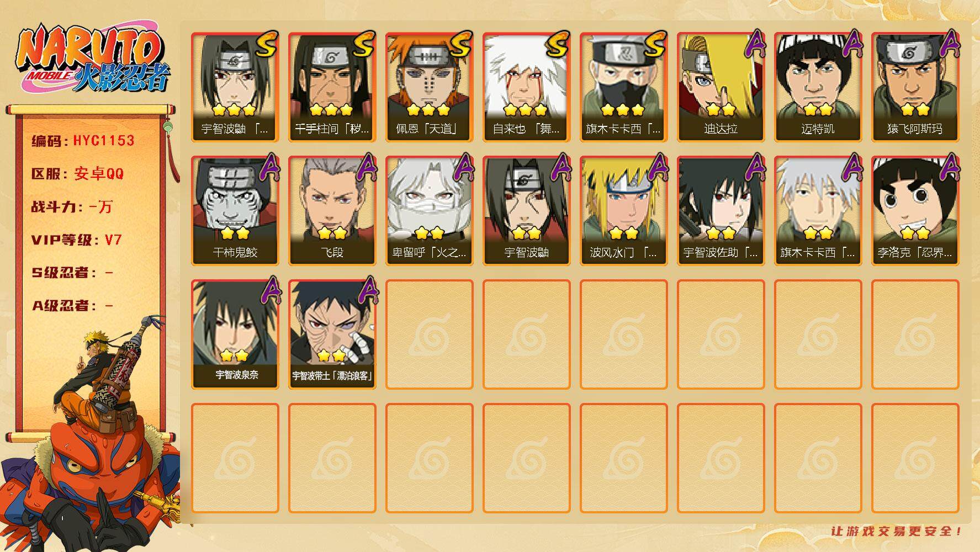The image size is (980, 552).
Task: Pick the 宇智波泉奈 Izuna card
Action: click(235, 334)
